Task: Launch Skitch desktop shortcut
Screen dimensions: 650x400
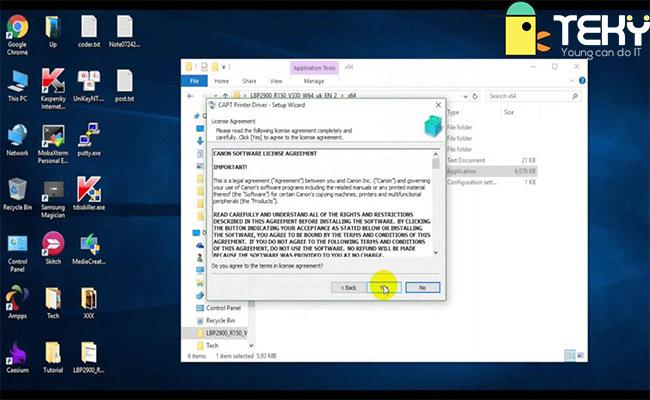Action: pyautogui.click(x=53, y=248)
